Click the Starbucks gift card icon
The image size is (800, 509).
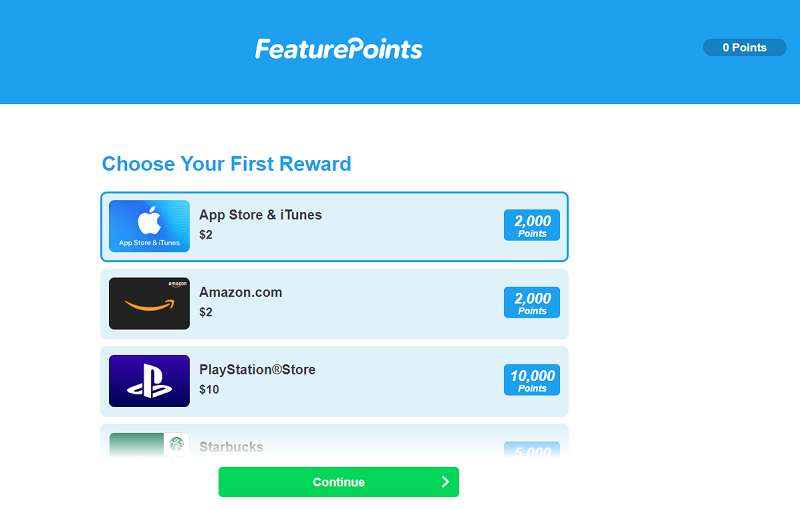[149, 445]
